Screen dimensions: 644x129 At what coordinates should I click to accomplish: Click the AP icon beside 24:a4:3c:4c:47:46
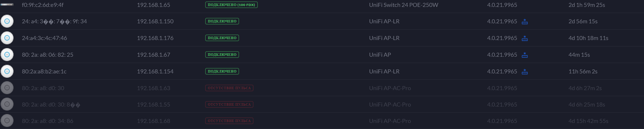coord(7,38)
